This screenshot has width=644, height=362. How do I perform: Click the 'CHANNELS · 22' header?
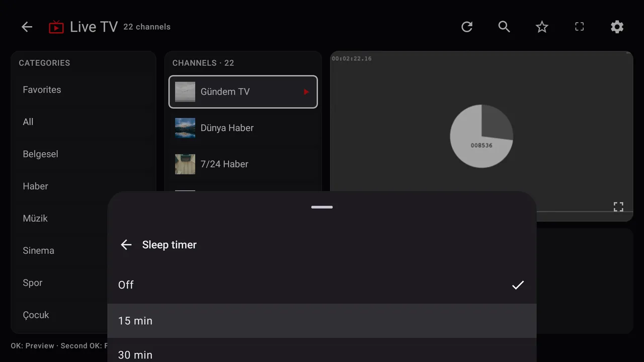(203, 63)
